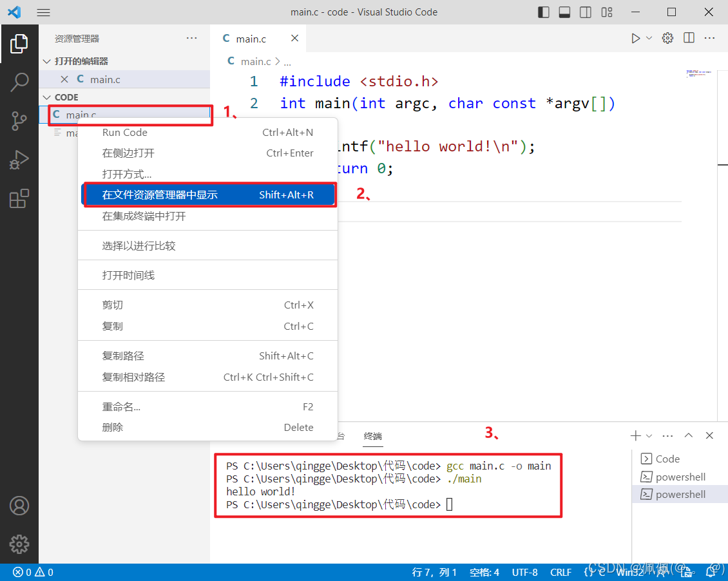Open Run and Debug view
This screenshot has width=728, height=581.
tap(19, 160)
